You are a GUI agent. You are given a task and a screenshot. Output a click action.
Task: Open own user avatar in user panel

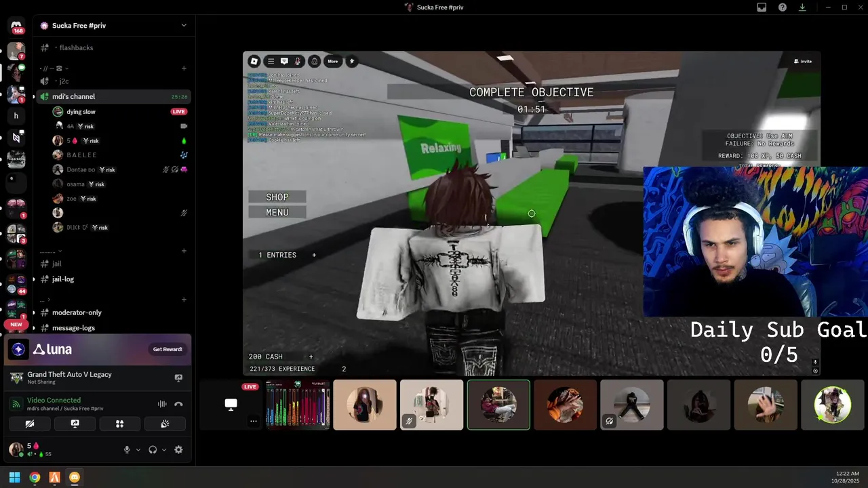click(x=16, y=449)
